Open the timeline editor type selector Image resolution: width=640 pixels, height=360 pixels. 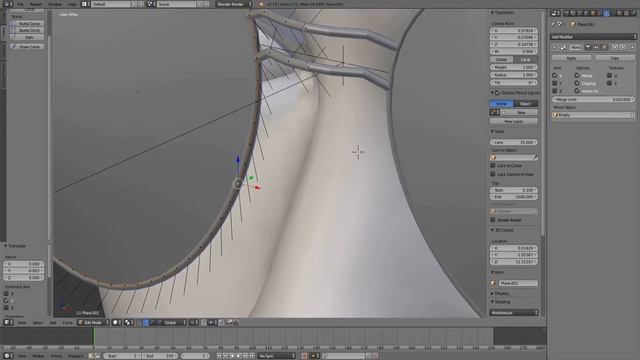click(x=8, y=356)
